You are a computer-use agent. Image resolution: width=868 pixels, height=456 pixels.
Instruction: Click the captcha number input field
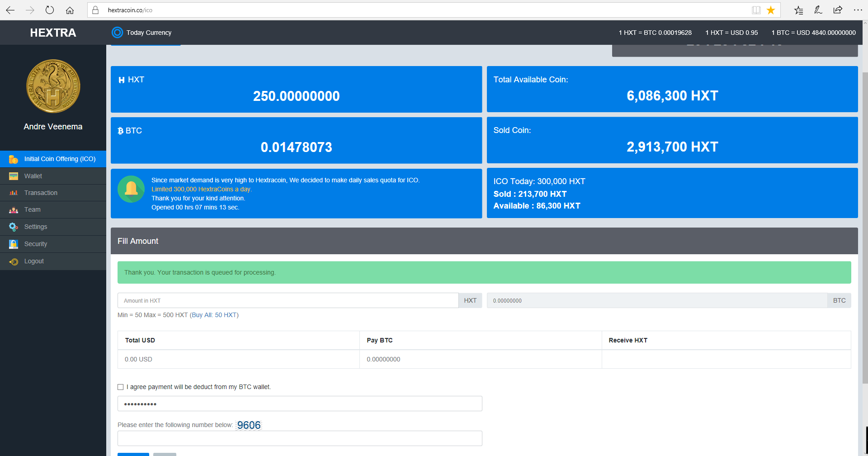(300, 438)
